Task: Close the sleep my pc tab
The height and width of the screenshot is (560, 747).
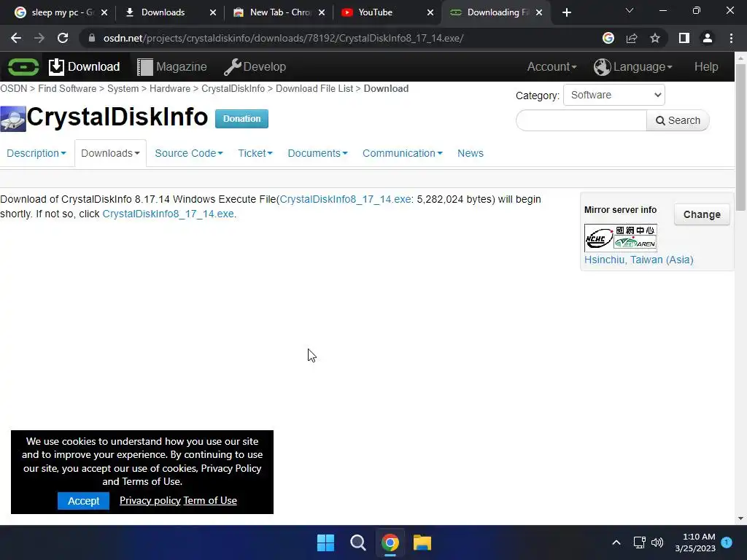Action: pyautogui.click(x=104, y=12)
